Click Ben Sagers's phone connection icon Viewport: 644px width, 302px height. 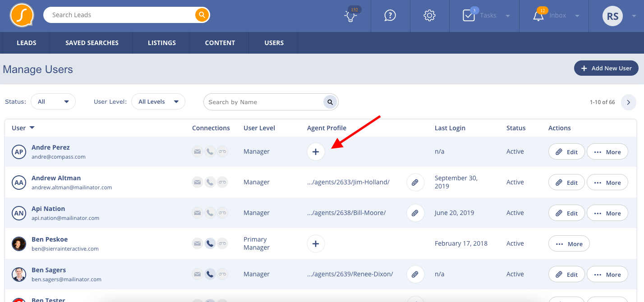coord(210,275)
